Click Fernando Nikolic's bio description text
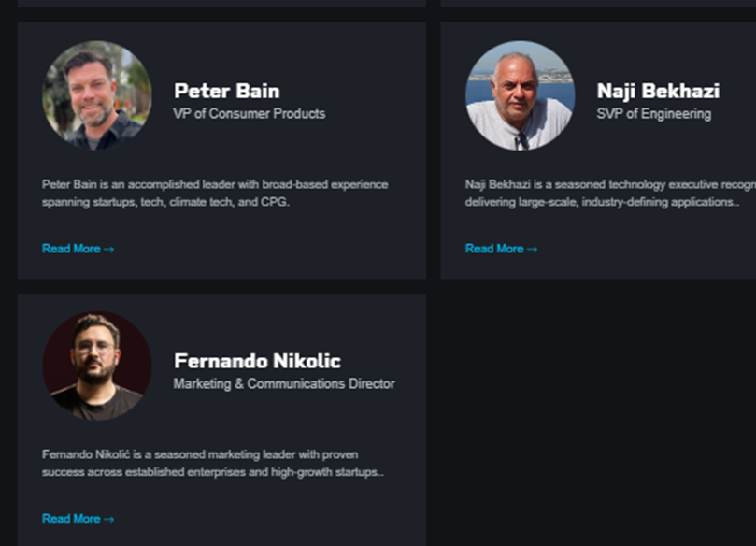The width and height of the screenshot is (756, 546). point(213,463)
